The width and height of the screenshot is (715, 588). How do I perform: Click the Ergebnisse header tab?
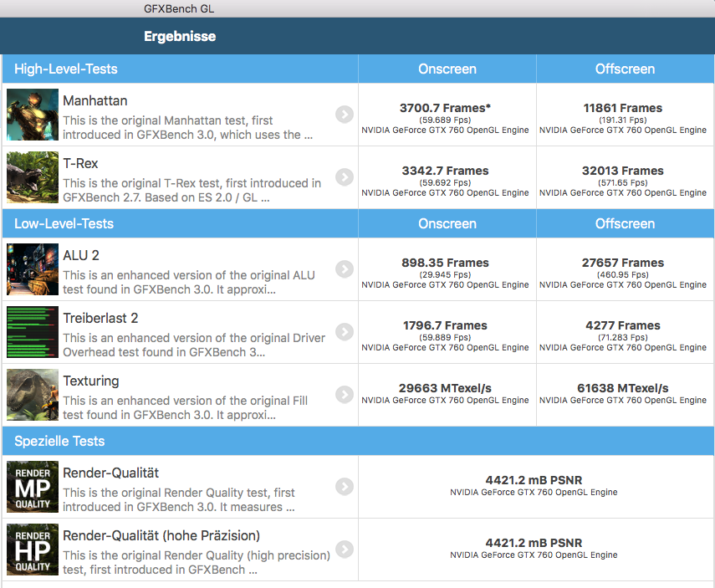(180, 36)
